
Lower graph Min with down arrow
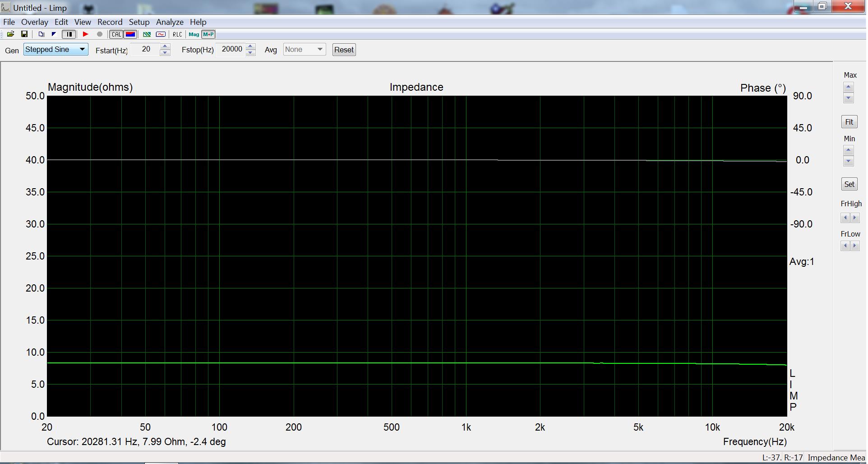tap(849, 161)
